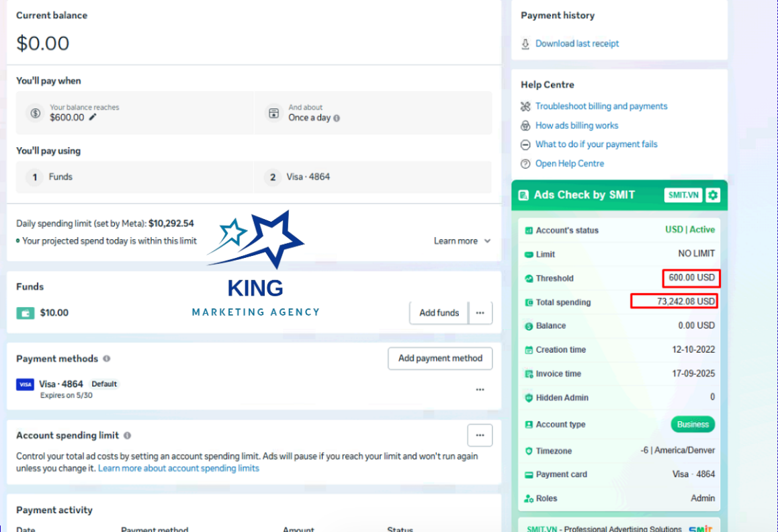The image size is (778, 532).
Task: Expand Learn more about daily spending limit
Action: pyautogui.click(x=462, y=240)
